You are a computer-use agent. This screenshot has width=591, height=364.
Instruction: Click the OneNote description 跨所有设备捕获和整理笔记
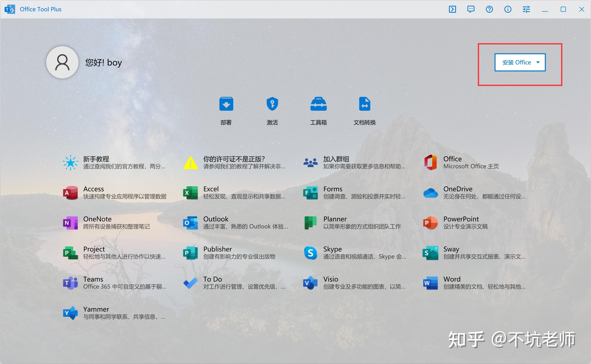click(116, 227)
